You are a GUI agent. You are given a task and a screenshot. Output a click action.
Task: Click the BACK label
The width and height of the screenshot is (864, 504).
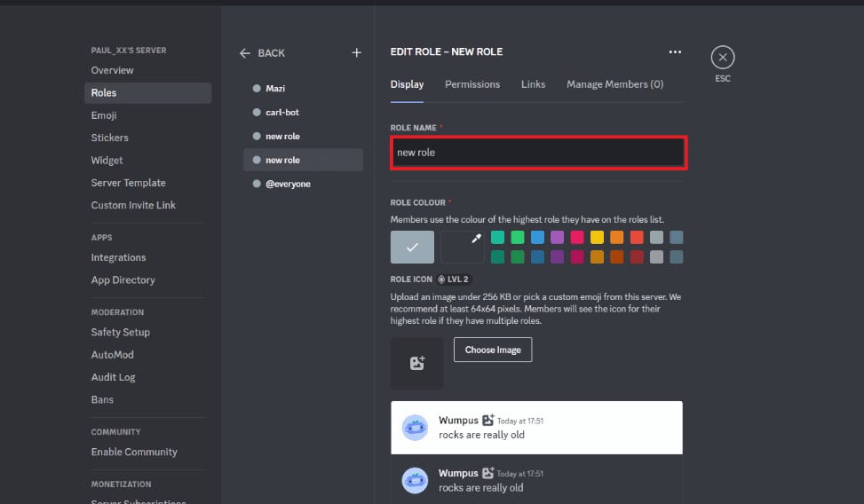click(x=271, y=53)
